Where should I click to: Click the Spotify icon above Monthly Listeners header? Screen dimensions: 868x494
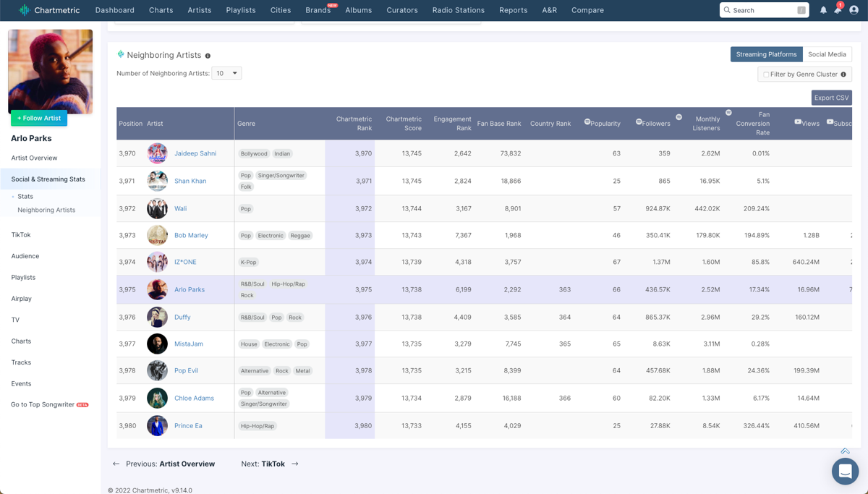click(678, 117)
